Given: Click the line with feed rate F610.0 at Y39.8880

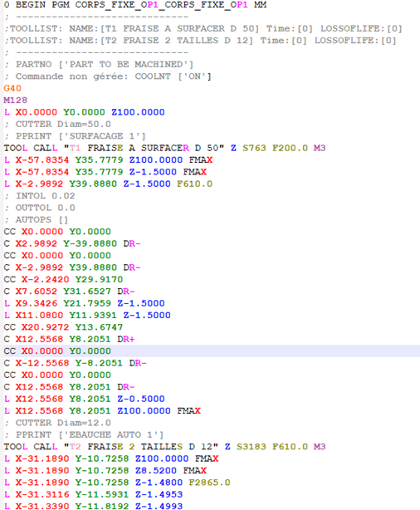Looking at the screenshot, I should pyautogui.click(x=108, y=184).
